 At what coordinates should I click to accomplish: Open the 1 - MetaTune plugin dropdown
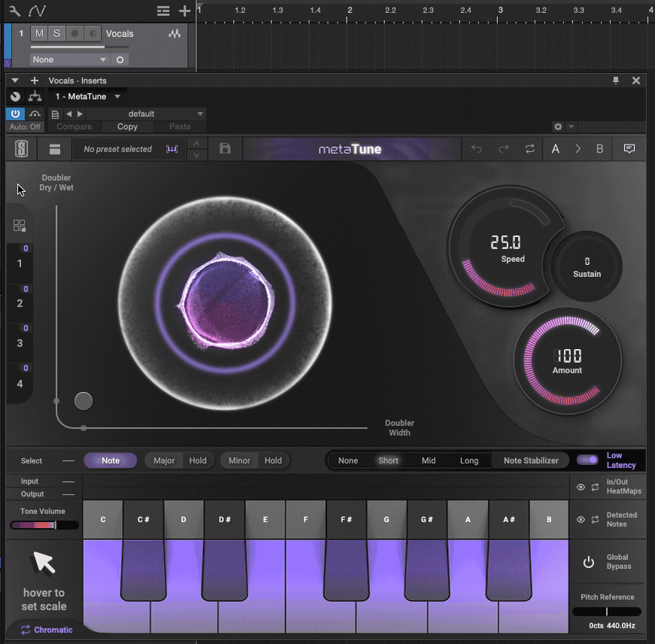pos(87,96)
